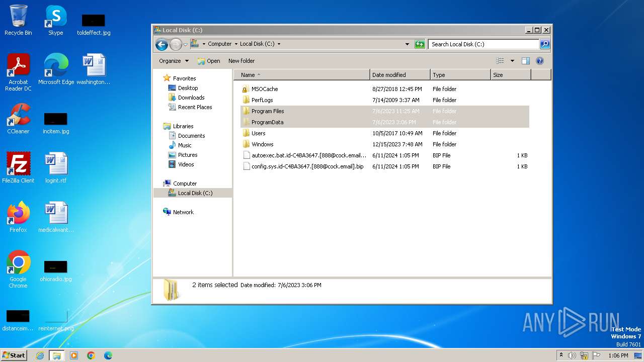The width and height of the screenshot is (644, 362).
Task: Select the autoexec.bat encrypted .bip file
Action: (x=385, y=155)
